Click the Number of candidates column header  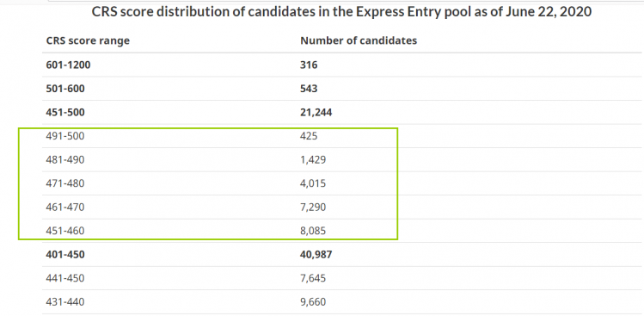pyautogui.click(x=359, y=40)
